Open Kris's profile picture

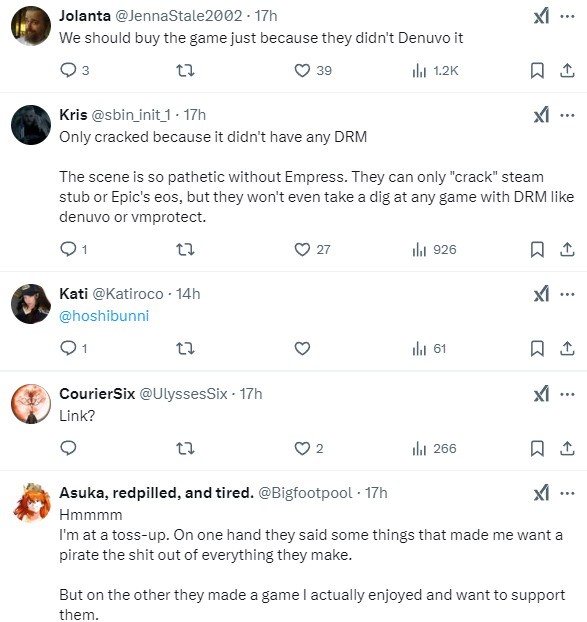click(31, 125)
